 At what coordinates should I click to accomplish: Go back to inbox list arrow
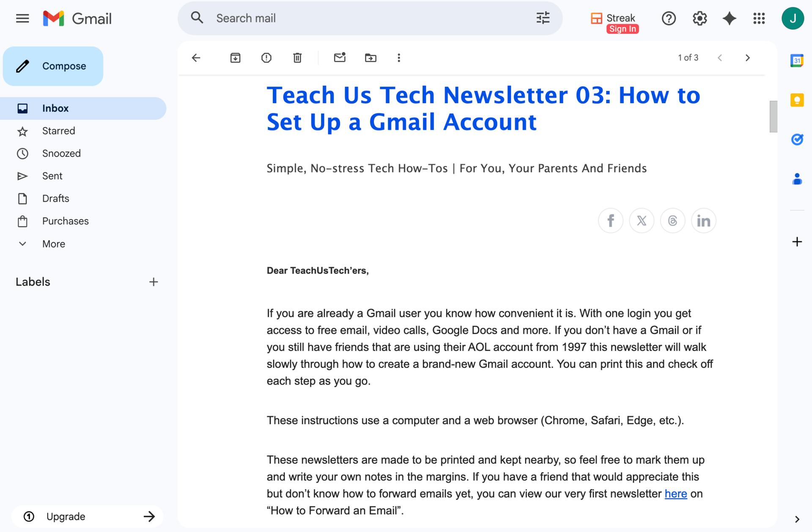pyautogui.click(x=196, y=58)
